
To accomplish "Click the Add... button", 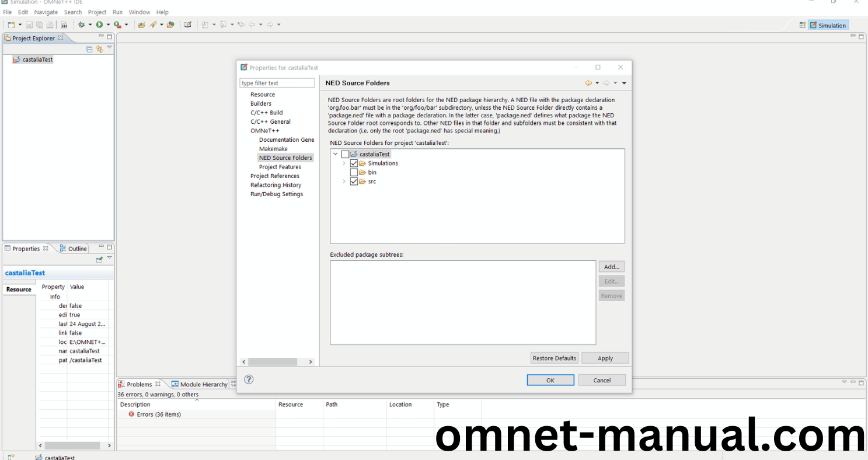I will (x=611, y=266).
